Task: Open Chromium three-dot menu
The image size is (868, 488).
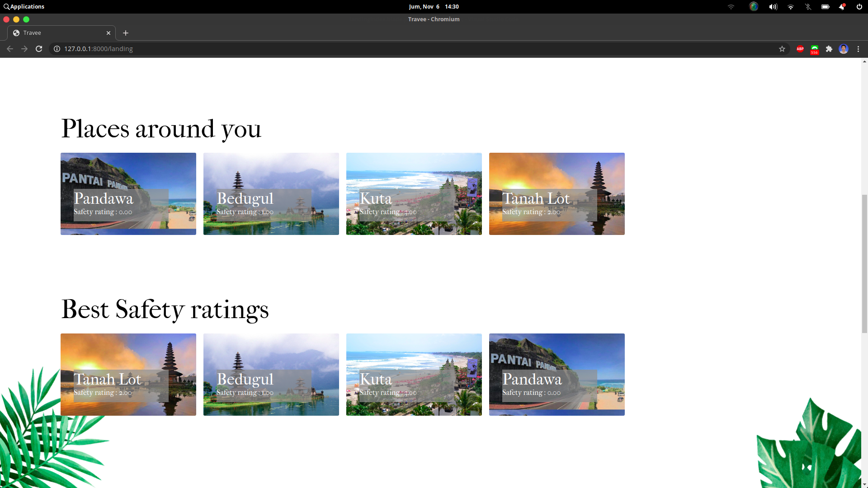Action: point(858,49)
